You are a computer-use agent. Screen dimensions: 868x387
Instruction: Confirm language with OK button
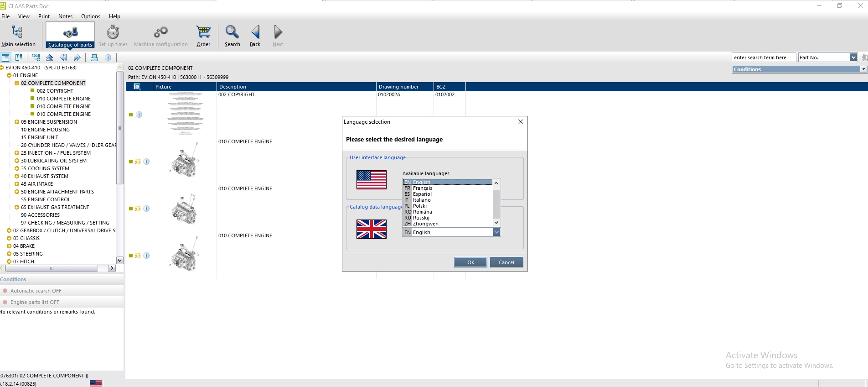(470, 262)
